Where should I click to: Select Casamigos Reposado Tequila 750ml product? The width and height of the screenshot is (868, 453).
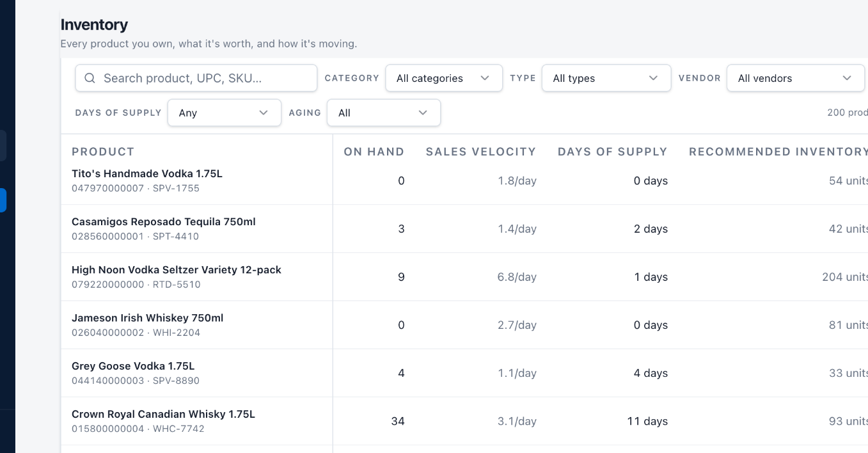pos(164,221)
